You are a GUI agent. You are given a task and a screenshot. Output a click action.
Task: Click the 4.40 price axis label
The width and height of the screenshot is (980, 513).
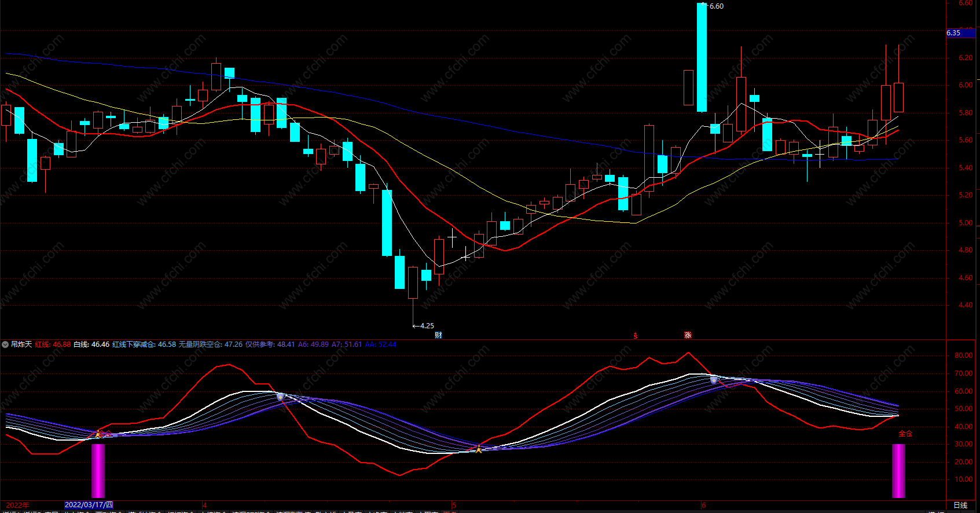966,305
